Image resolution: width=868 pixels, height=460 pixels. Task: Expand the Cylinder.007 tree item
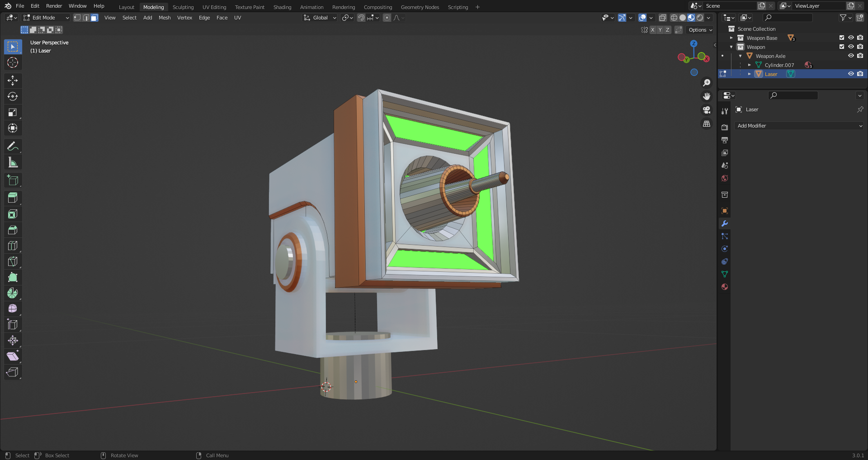750,65
